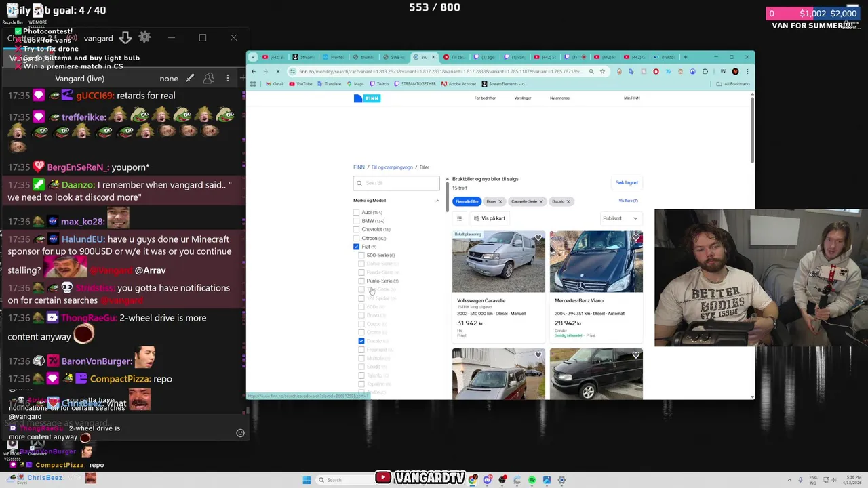Open the All Bookmarks folder
The height and width of the screenshot is (488, 868).
click(x=733, y=84)
